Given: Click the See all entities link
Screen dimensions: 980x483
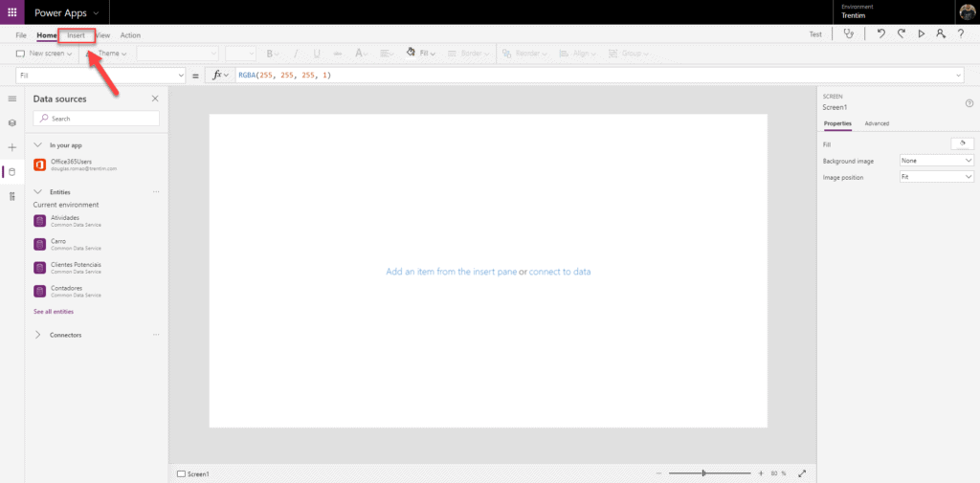Looking at the screenshot, I should click(54, 312).
